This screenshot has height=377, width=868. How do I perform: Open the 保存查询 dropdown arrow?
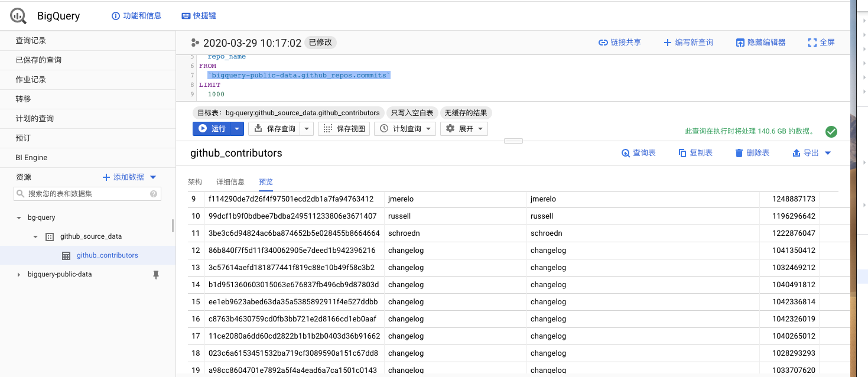click(307, 129)
